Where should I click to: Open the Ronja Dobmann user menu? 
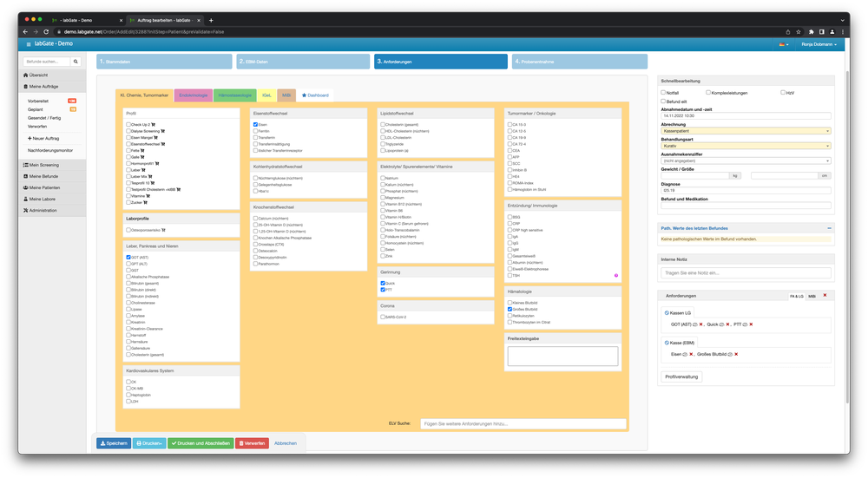point(819,43)
